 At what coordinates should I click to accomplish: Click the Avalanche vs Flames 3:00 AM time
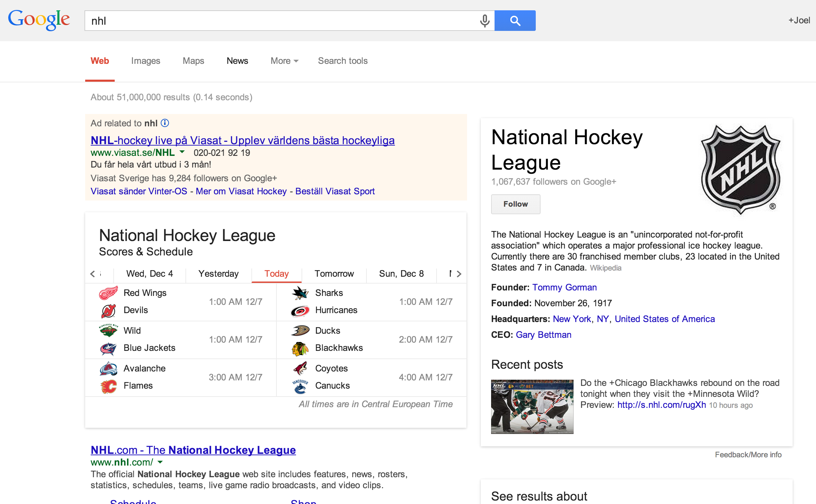(x=236, y=377)
